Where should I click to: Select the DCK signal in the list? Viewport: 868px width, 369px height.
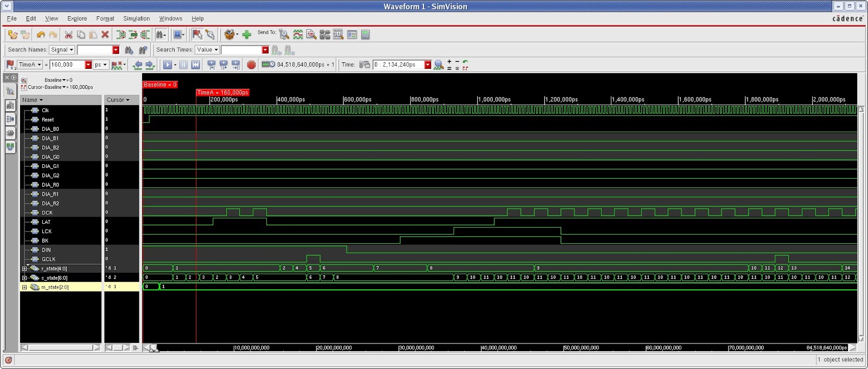pyautogui.click(x=47, y=213)
